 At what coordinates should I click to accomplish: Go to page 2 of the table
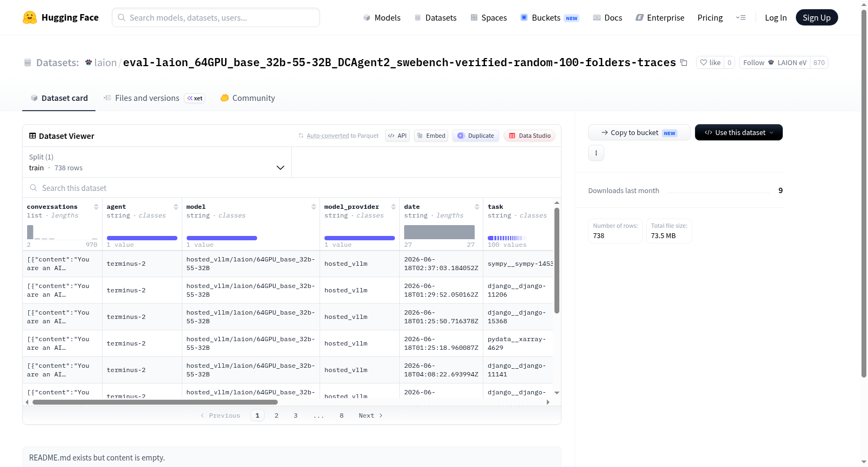click(277, 415)
